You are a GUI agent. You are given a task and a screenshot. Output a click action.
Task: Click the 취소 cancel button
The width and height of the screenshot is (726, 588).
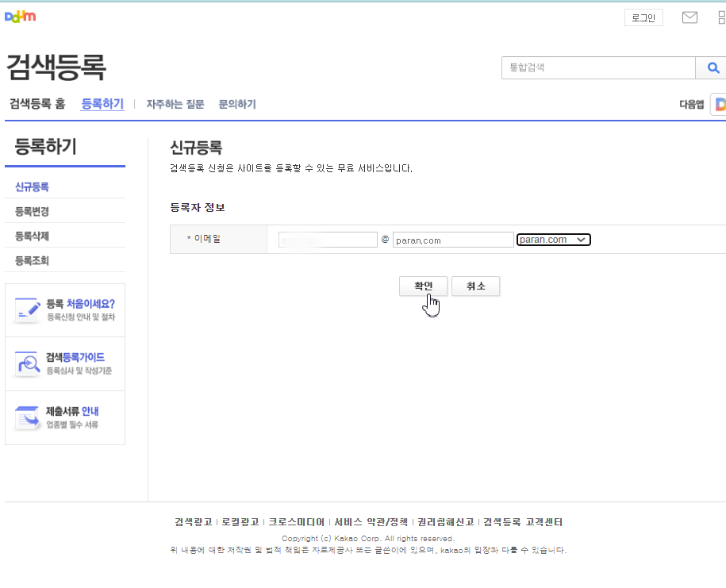coord(475,286)
